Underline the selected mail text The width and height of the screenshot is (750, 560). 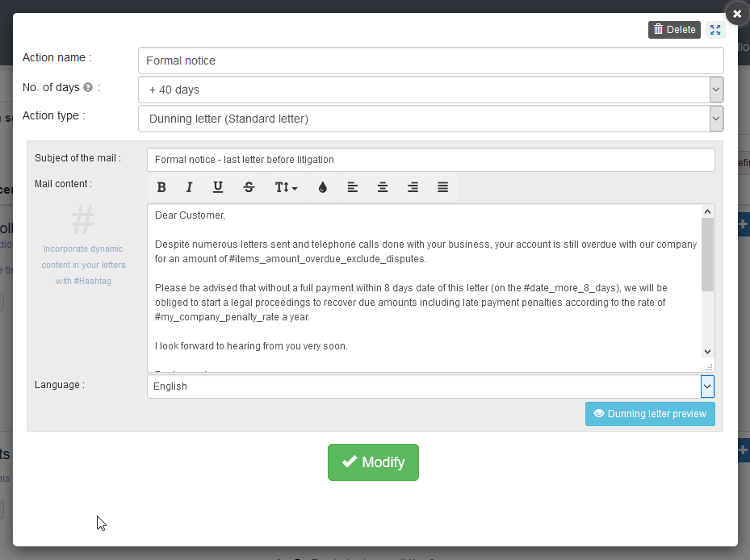coord(218,187)
